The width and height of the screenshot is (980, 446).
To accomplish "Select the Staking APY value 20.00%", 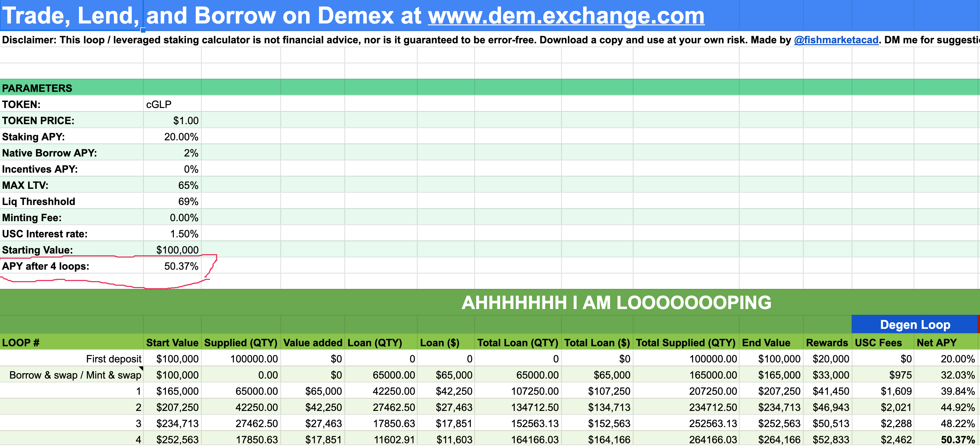I will [x=172, y=137].
